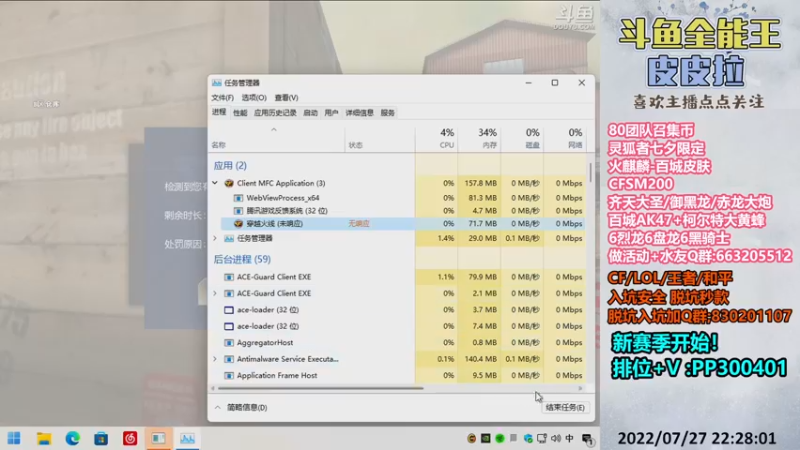
Task: Click the WebViewProcess_x64 process icon
Action: pos(238,198)
